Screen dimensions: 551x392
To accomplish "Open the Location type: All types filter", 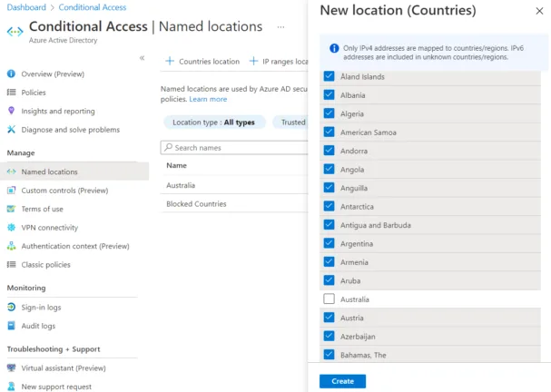I will pos(214,122).
